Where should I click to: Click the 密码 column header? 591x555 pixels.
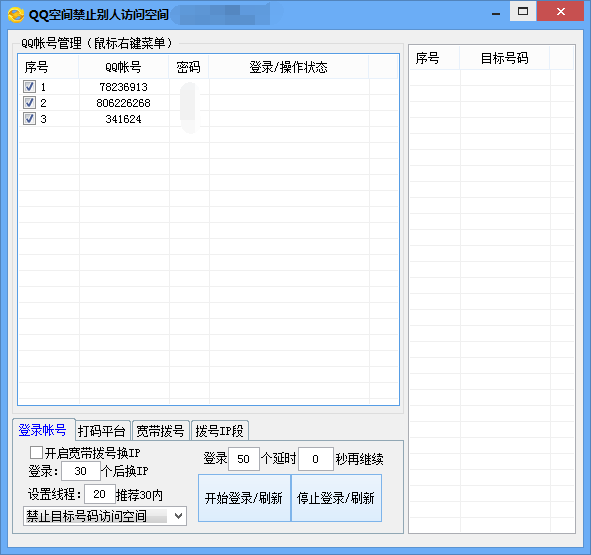pyautogui.click(x=188, y=67)
